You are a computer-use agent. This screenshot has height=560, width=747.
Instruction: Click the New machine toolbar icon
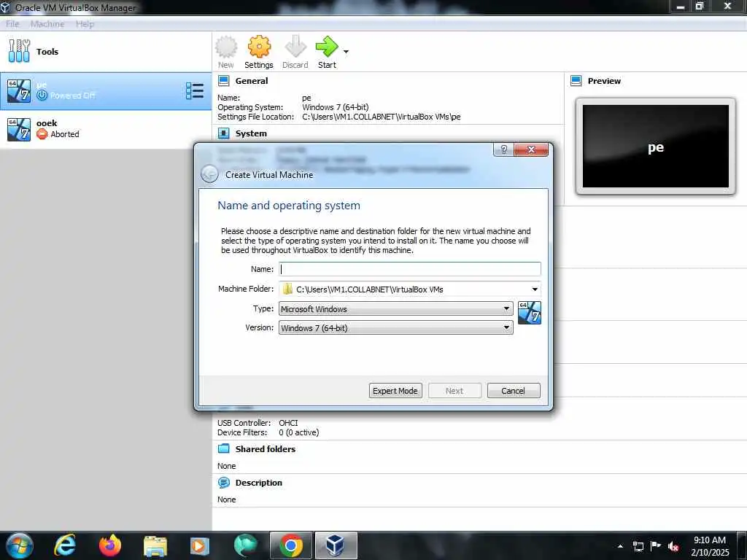[226, 52]
